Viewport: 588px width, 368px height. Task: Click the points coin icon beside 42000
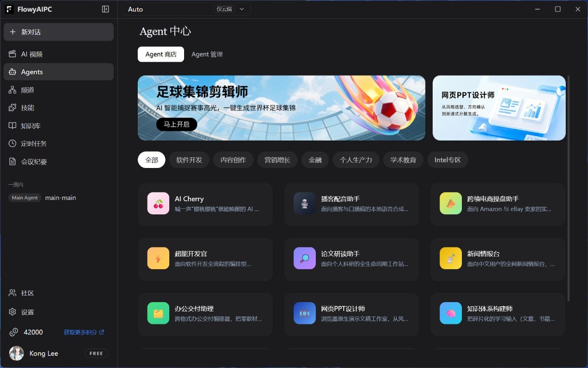[14, 332]
